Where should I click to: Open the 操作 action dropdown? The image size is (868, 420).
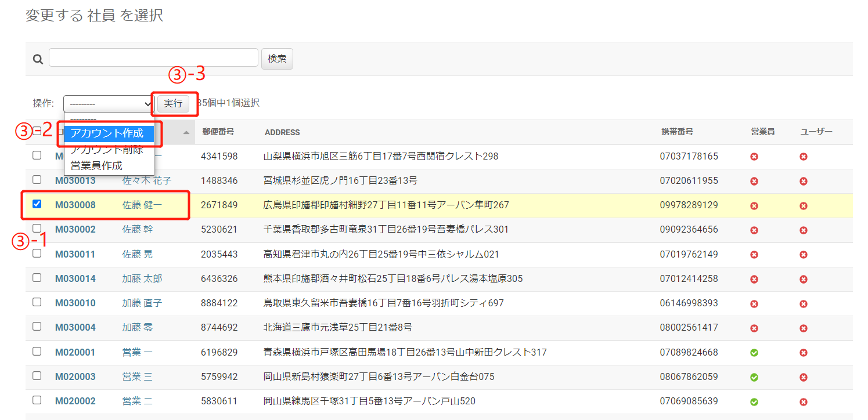tap(109, 103)
